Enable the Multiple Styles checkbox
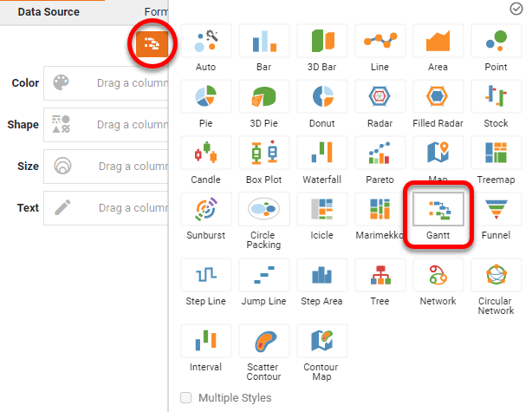The width and height of the screenshot is (532, 412). pyautogui.click(x=186, y=398)
